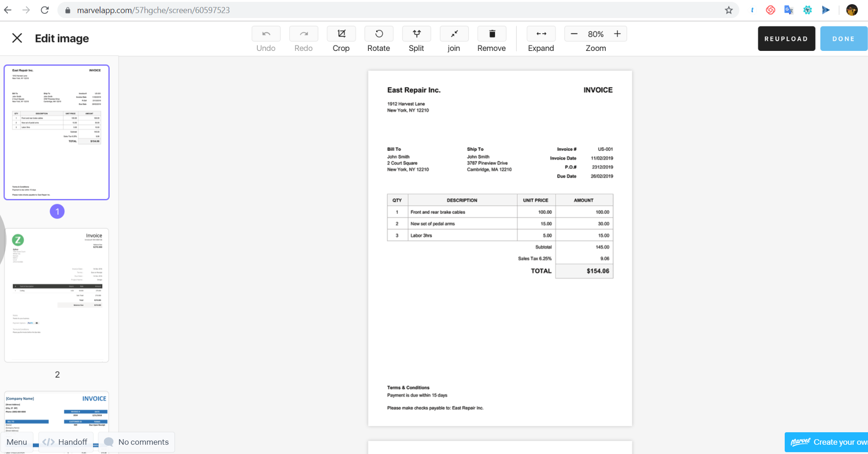This screenshot has height=454, width=868.
Task: Click the '3787 Pineview Drive' shipping address
Action: click(487, 163)
